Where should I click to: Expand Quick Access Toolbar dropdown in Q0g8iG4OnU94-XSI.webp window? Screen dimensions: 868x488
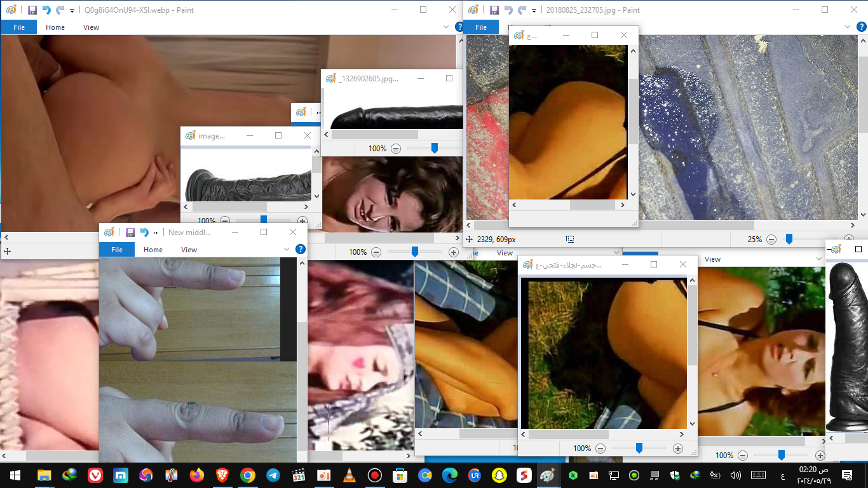point(72,11)
